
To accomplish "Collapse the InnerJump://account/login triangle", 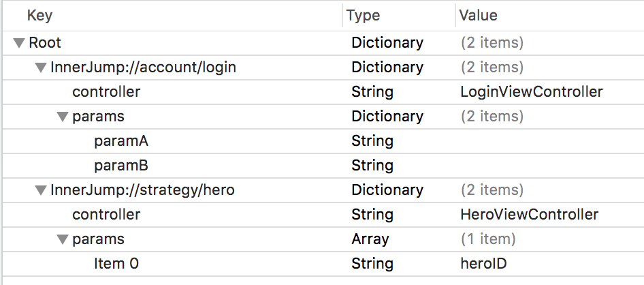I will 41,67.
